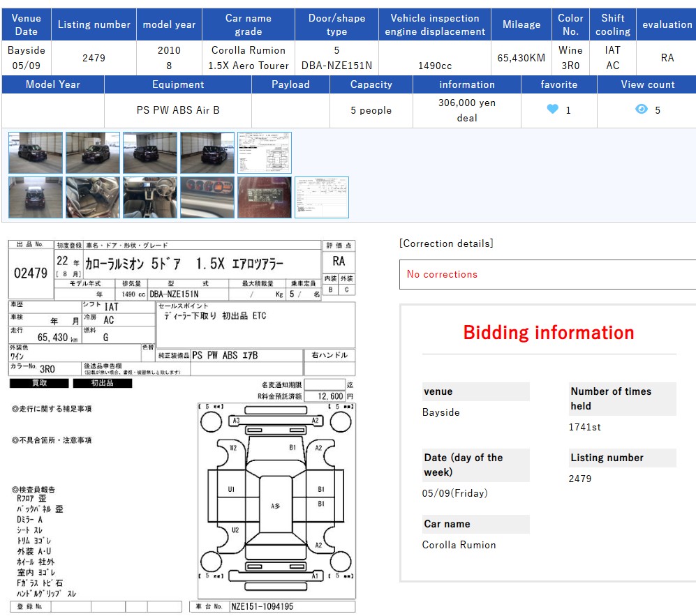Viewport: 696px width, 616px height.
Task: Select the 'Corolla Rumion 1.5X Aero Tourer' cell
Action: pos(248,58)
